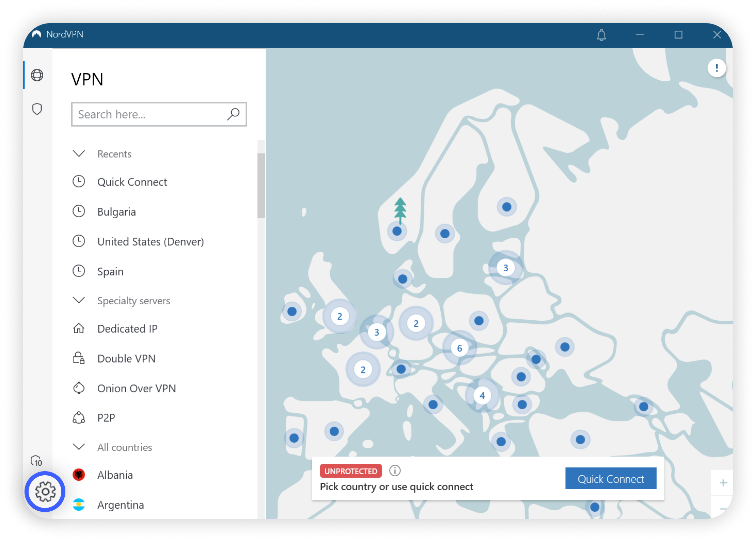
Task: Click the exclamation alert icon on map
Action: (716, 68)
